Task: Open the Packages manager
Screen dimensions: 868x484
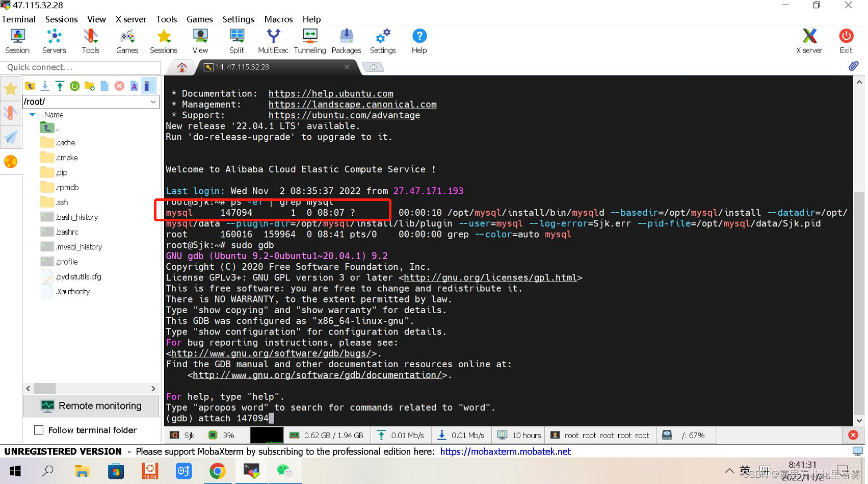Action: point(346,41)
